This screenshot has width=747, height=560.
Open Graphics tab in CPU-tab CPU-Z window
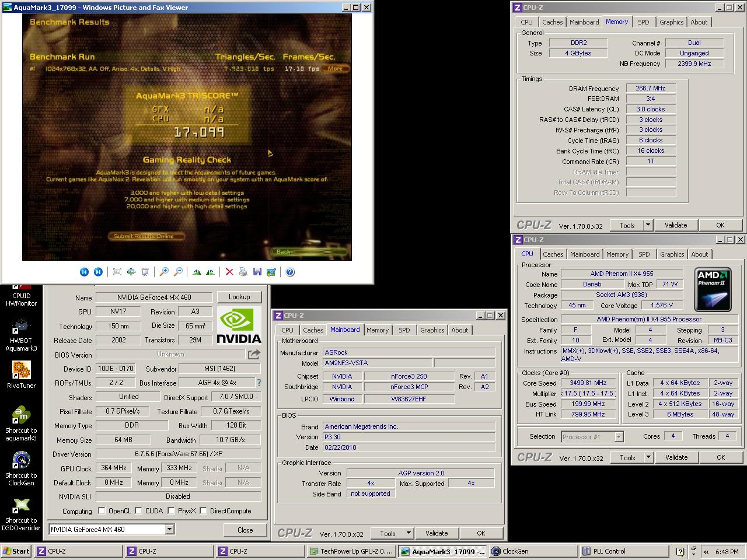pos(672,254)
